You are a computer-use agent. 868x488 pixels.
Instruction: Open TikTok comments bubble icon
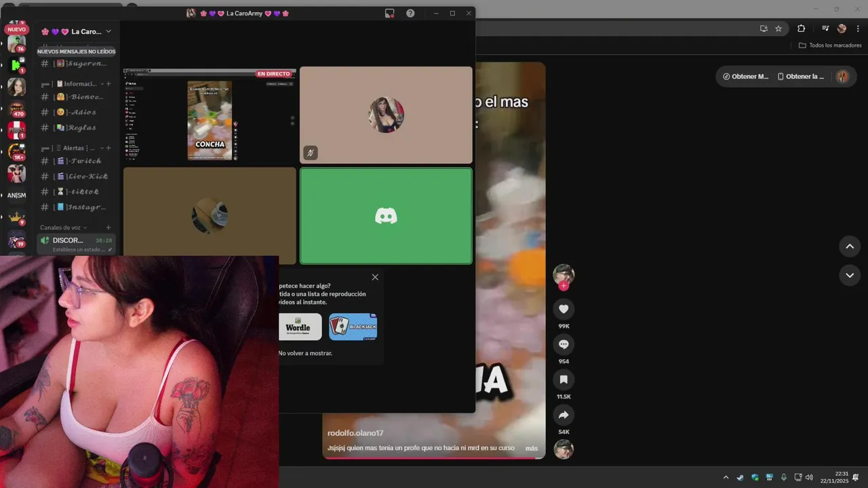click(564, 344)
